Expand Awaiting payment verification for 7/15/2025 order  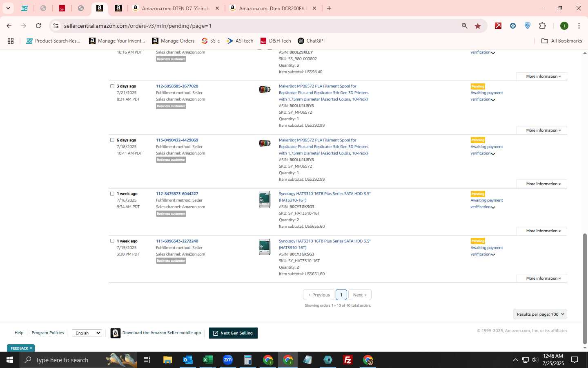click(486, 251)
